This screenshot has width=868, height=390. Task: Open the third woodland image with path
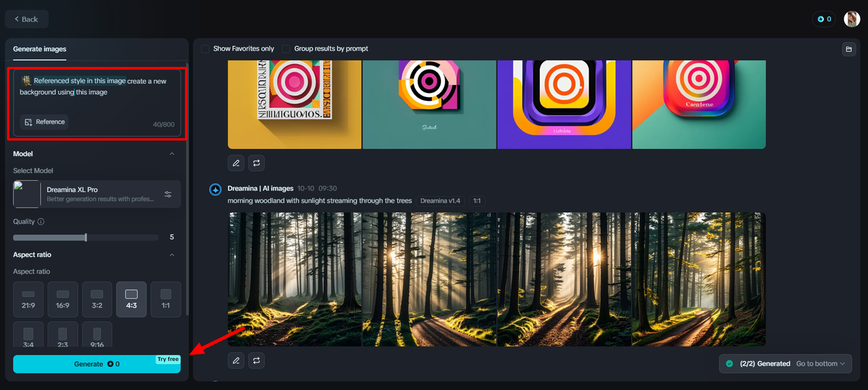(564, 279)
